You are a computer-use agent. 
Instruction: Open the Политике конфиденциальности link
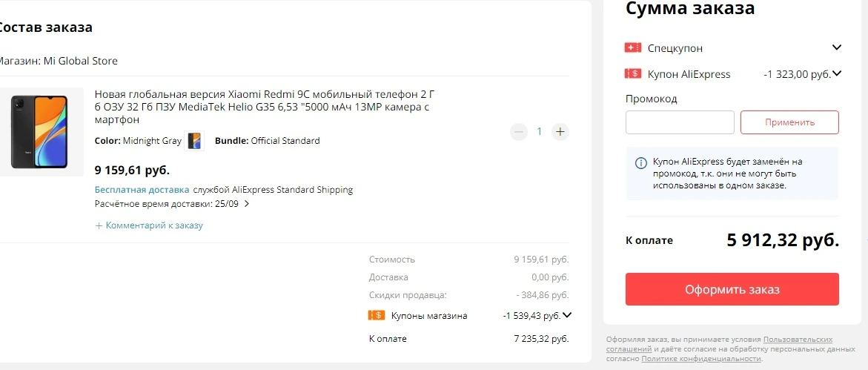coord(701,359)
